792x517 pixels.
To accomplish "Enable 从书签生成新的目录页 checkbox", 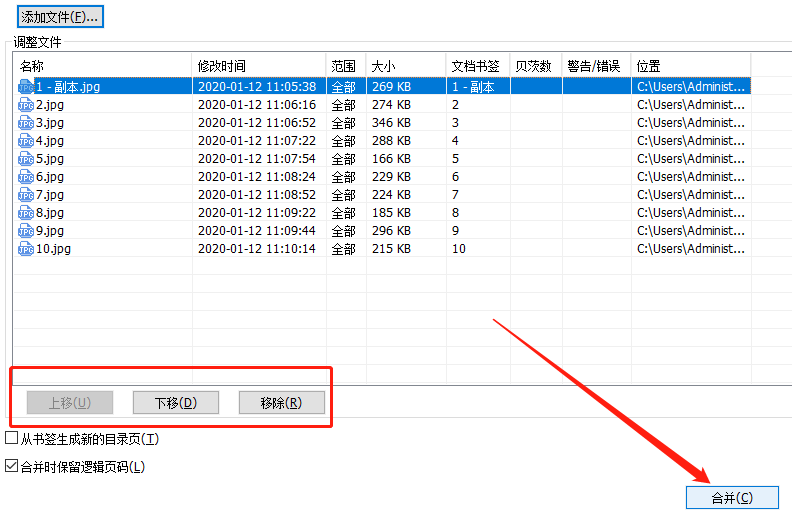I will click(x=12, y=438).
